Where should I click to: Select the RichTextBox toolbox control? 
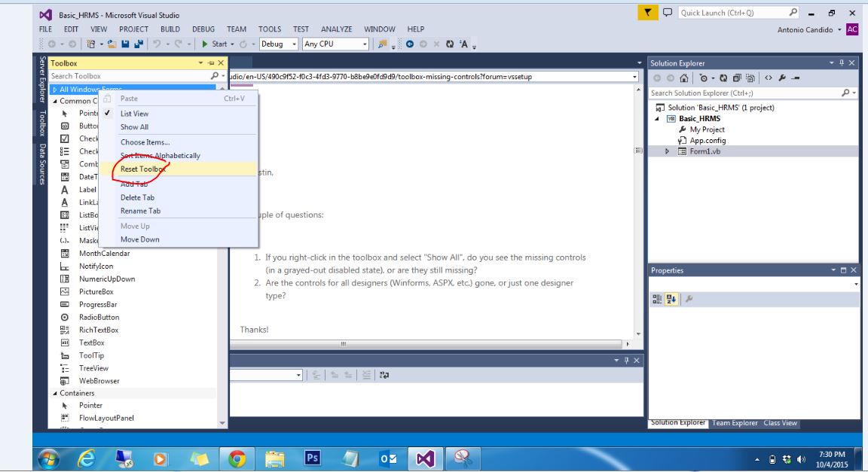[99, 330]
